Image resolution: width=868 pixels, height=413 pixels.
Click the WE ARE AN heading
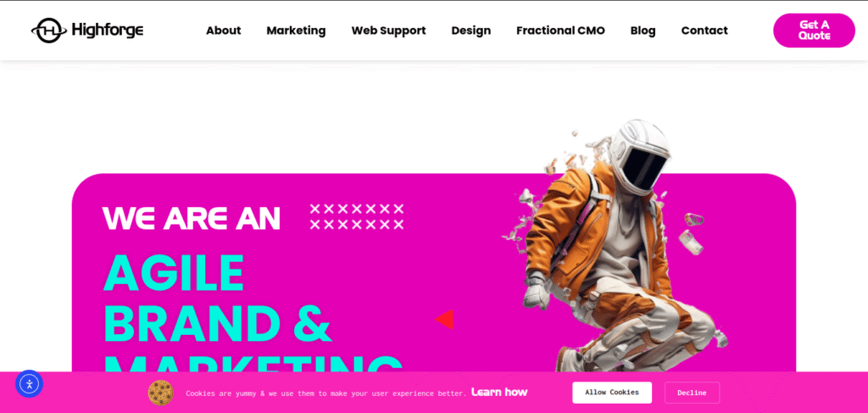click(192, 218)
